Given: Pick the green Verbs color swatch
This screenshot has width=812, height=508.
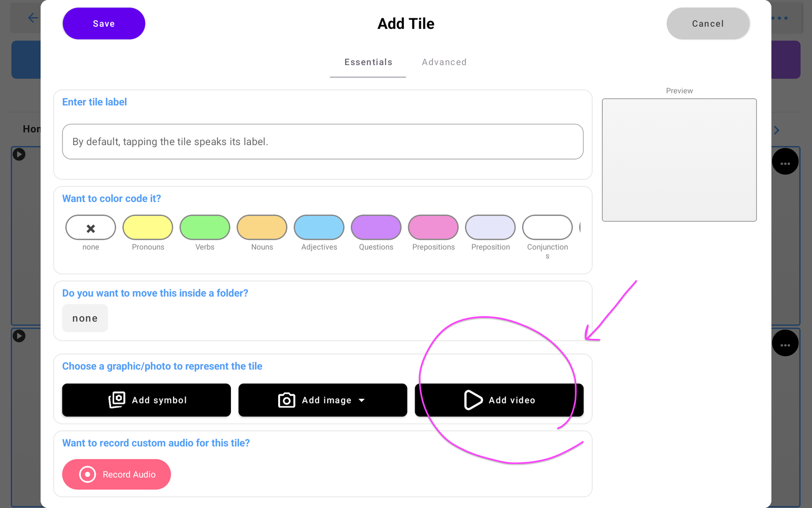Looking at the screenshot, I should tap(205, 227).
